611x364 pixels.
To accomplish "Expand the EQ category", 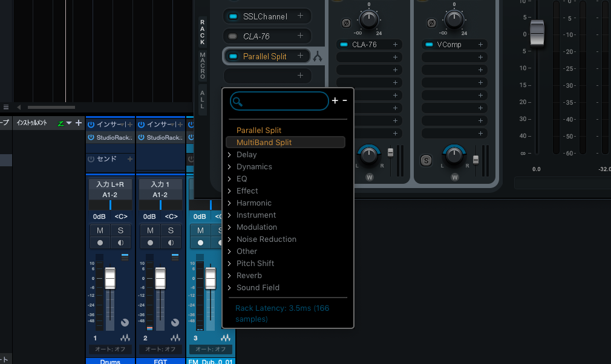I will [x=229, y=179].
